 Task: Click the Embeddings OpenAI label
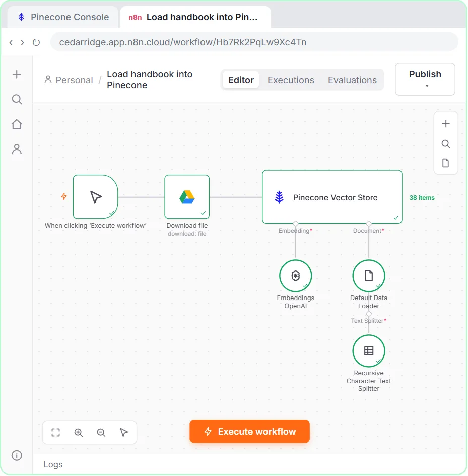click(x=295, y=302)
